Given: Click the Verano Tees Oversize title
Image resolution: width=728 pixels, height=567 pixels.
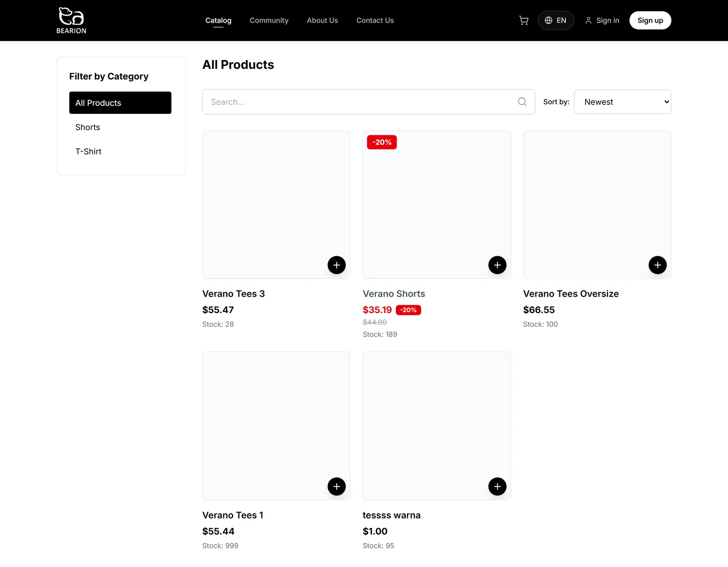Looking at the screenshot, I should click(x=571, y=294).
